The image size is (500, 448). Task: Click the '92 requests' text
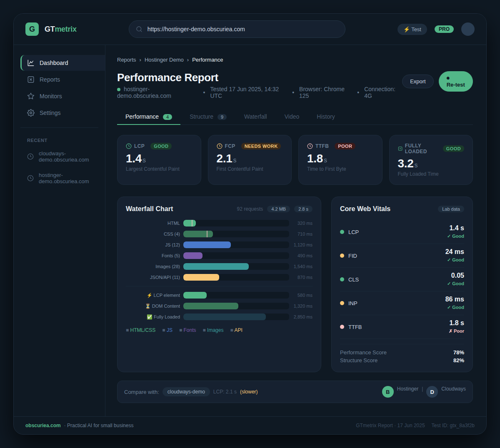tap(250, 209)
